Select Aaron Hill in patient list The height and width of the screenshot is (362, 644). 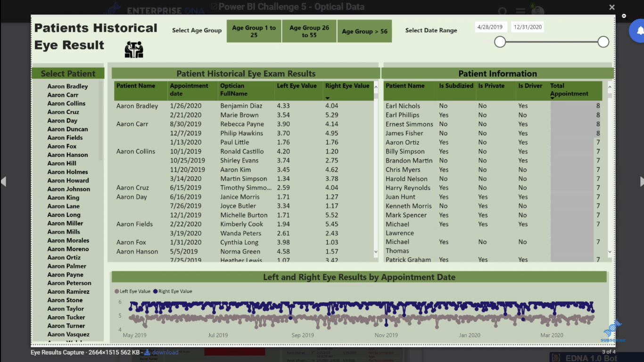coord(62,163)
